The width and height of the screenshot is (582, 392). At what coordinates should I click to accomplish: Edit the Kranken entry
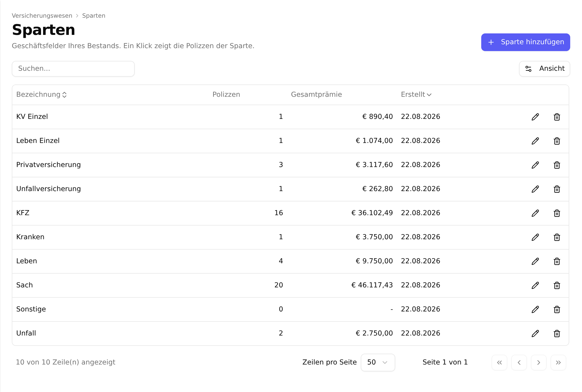point(535,237)
